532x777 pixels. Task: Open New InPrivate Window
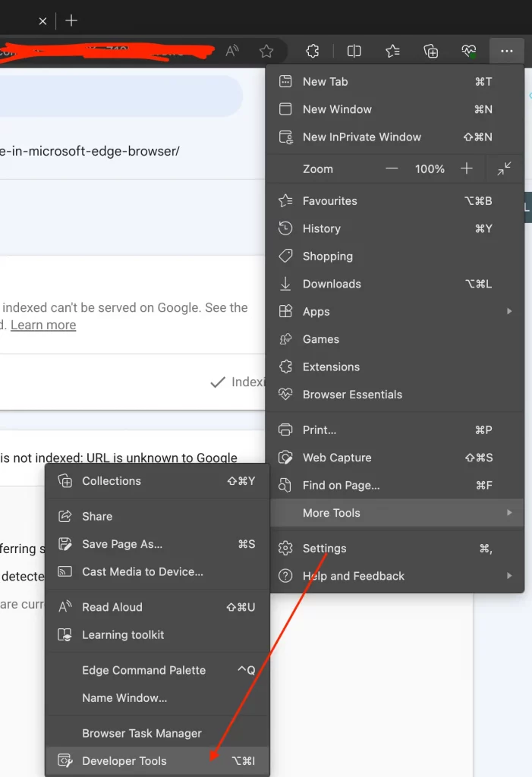(395, 137)
